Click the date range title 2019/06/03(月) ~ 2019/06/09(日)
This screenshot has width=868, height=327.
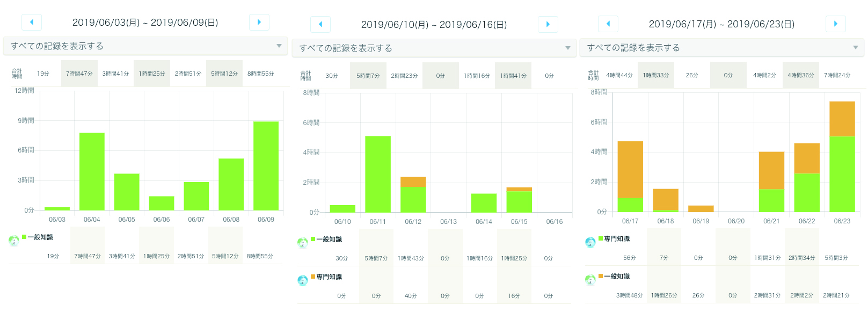(x=145, y=23)
